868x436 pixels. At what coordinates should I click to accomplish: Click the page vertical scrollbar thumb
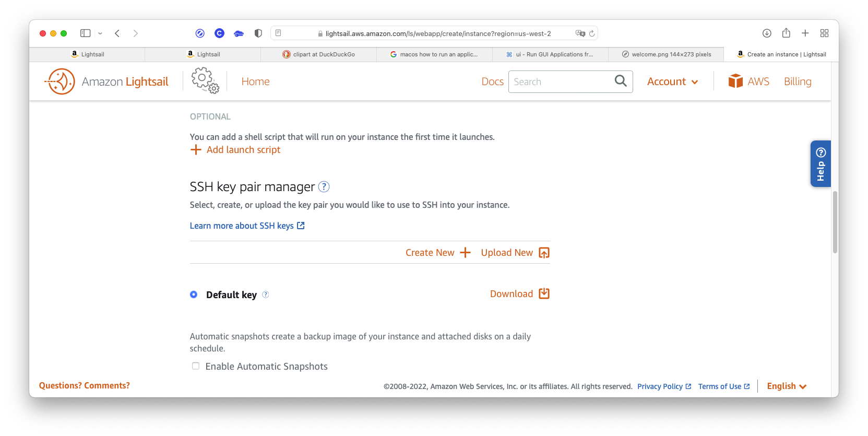pyautogui.click(x=835, y=222)
